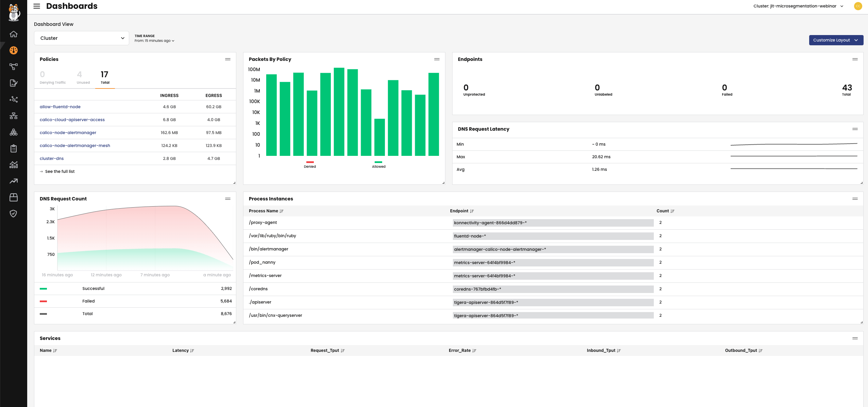Image resolution: width=868 pixels, height=407 pixels.
Task: Click the red Failed DNS legend swatch
Action: (x=43, y=301)
